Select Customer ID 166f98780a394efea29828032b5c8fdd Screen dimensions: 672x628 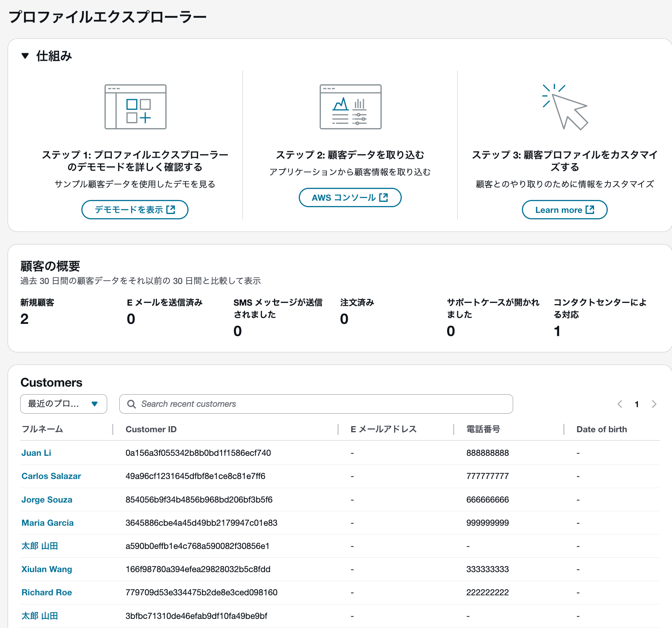pyautogui.click(x=198, y=569)
